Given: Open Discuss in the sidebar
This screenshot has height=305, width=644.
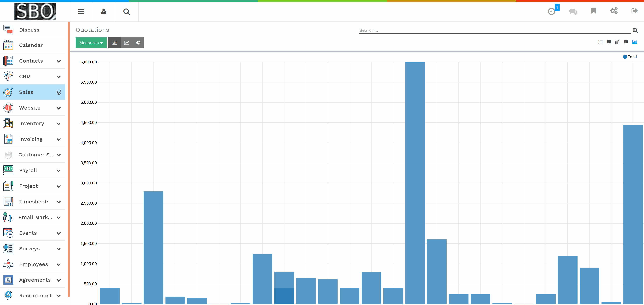Looking at the screenshot, I should point(29,30).
